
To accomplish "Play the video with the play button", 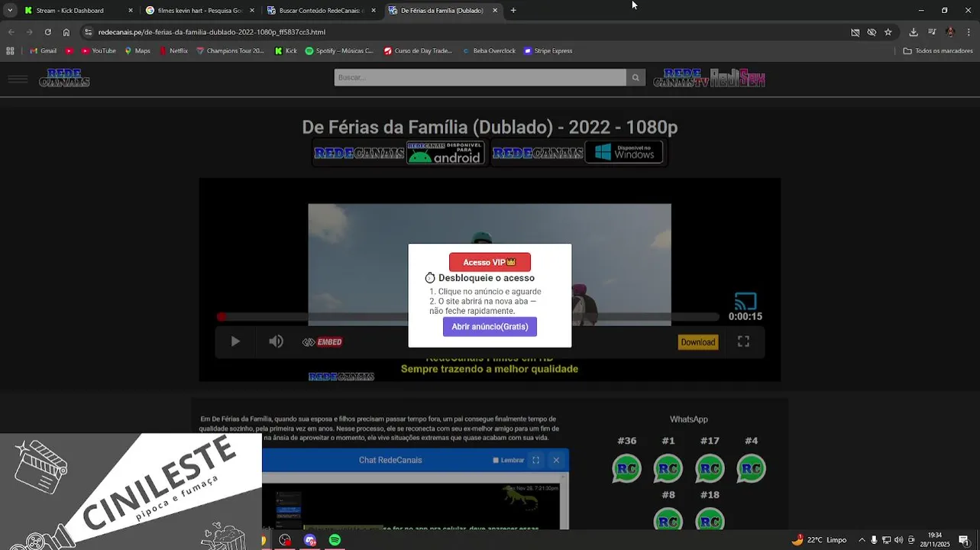I will (235, 341).
